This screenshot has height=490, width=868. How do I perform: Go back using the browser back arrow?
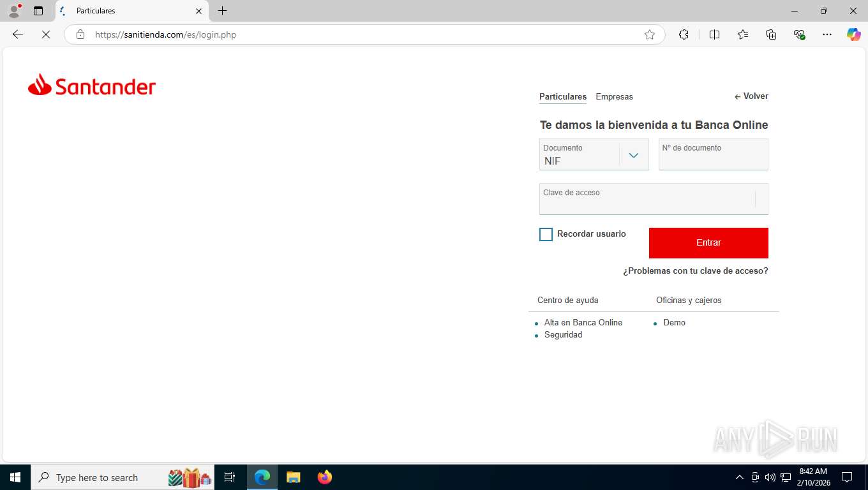pos(18,34)
